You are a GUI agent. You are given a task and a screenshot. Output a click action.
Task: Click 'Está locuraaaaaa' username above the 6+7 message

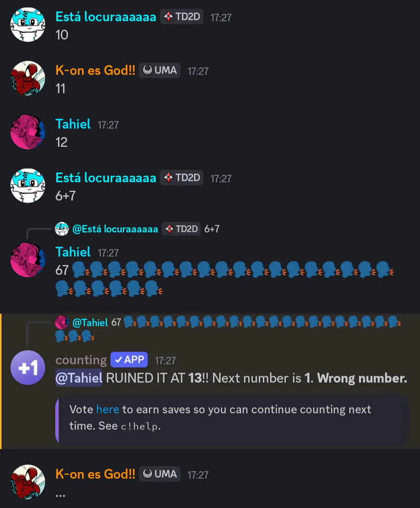click(105, 177)
